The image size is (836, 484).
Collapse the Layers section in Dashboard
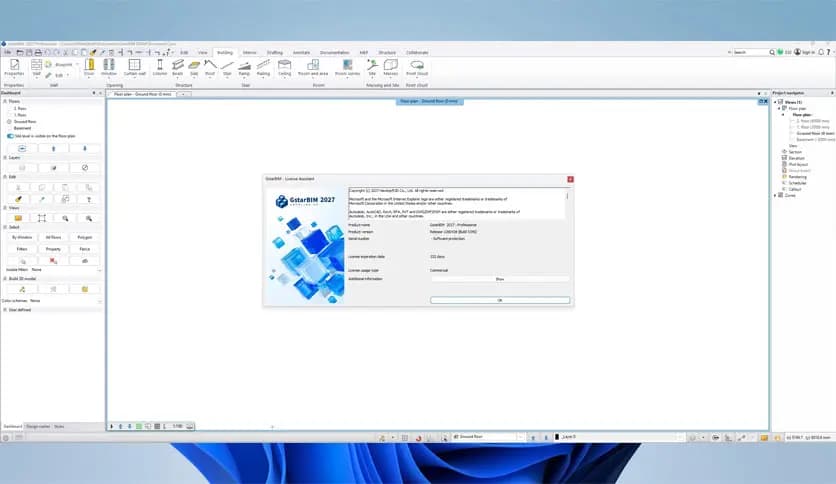(x=5, y=157)
